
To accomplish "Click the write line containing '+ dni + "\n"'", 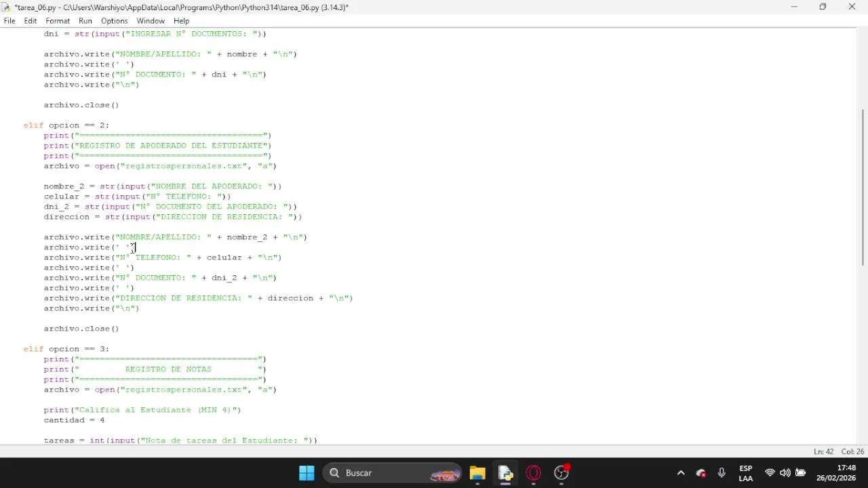I will click(x=155, y=75).
